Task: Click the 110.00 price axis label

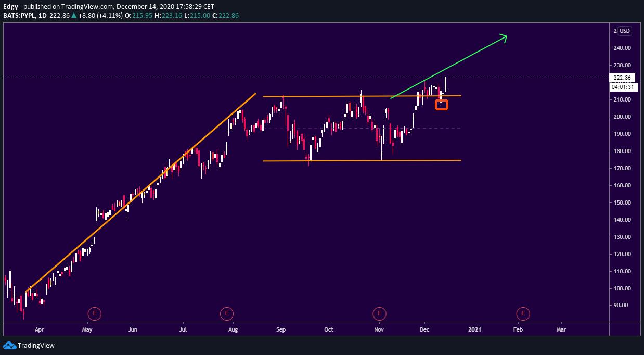Action: pos(623,271)
